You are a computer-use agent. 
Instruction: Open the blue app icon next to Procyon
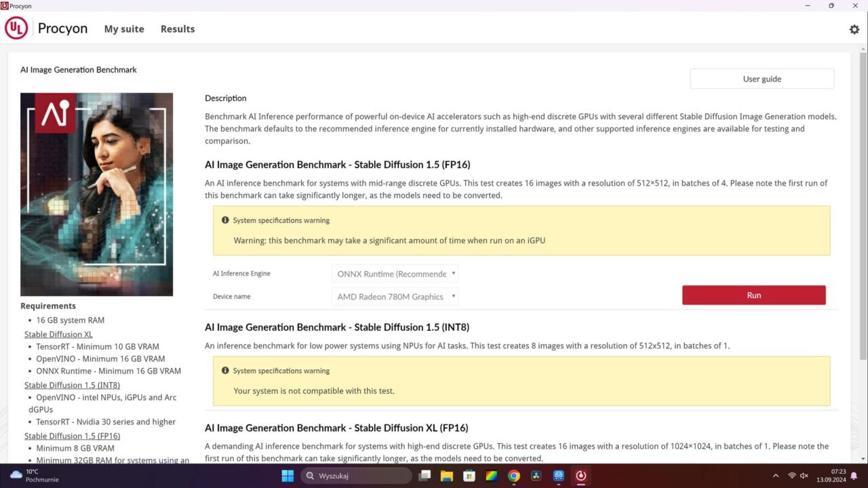tap(558, 476)
